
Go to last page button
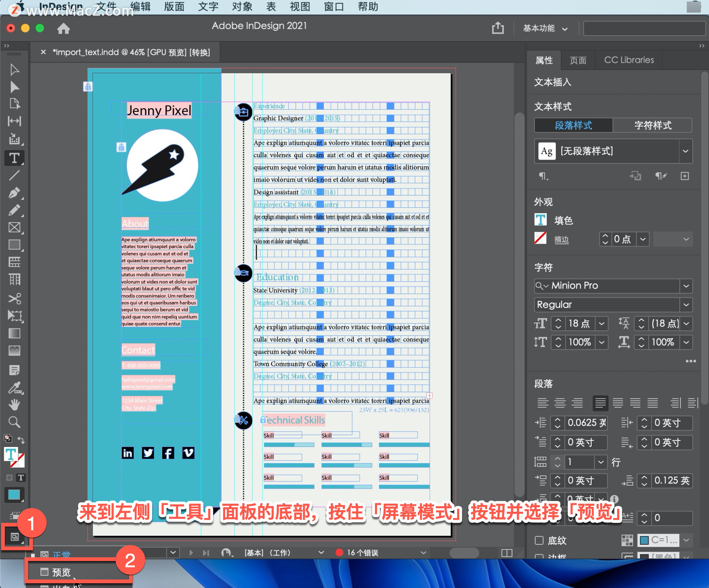(x=206, y=553)
